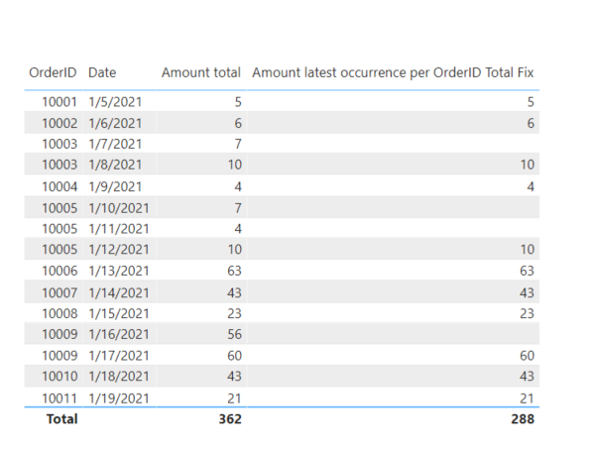Click OrderID 10003 in the 1/8/2021 row
The image size is (592, 459).
pos(59,165)
